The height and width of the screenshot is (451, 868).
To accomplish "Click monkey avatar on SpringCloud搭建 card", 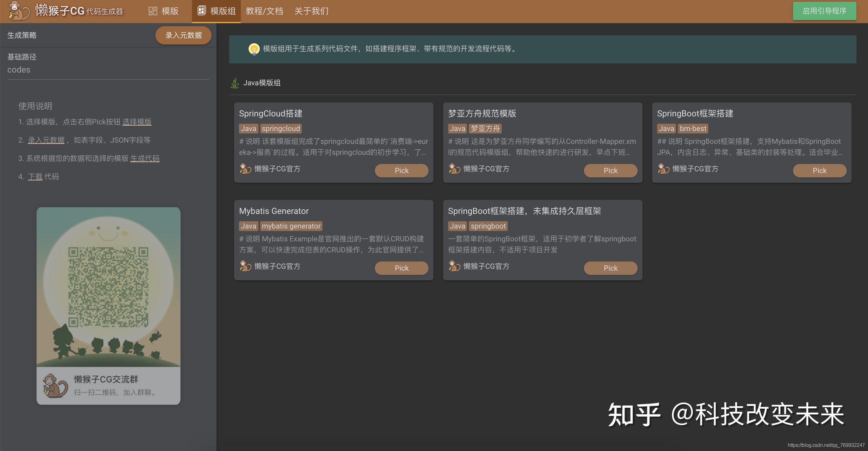I will pos(245,169).
